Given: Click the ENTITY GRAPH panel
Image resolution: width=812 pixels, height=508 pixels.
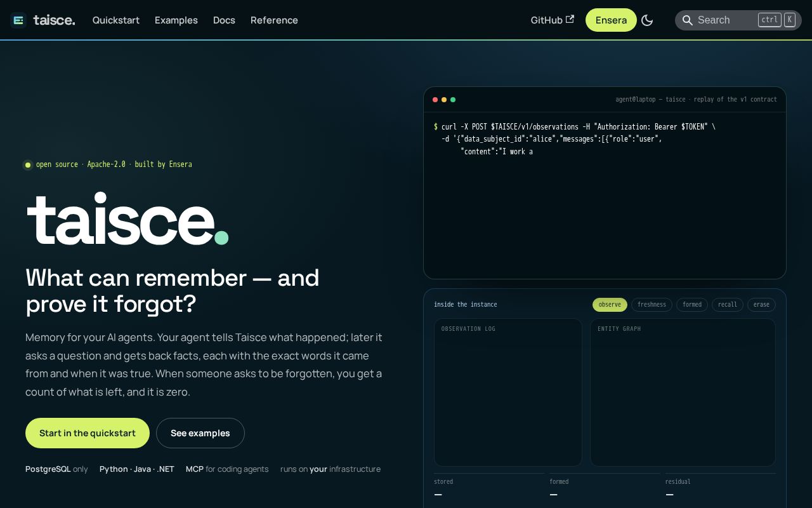Looking at the screenshot, I should click(683, 392).
